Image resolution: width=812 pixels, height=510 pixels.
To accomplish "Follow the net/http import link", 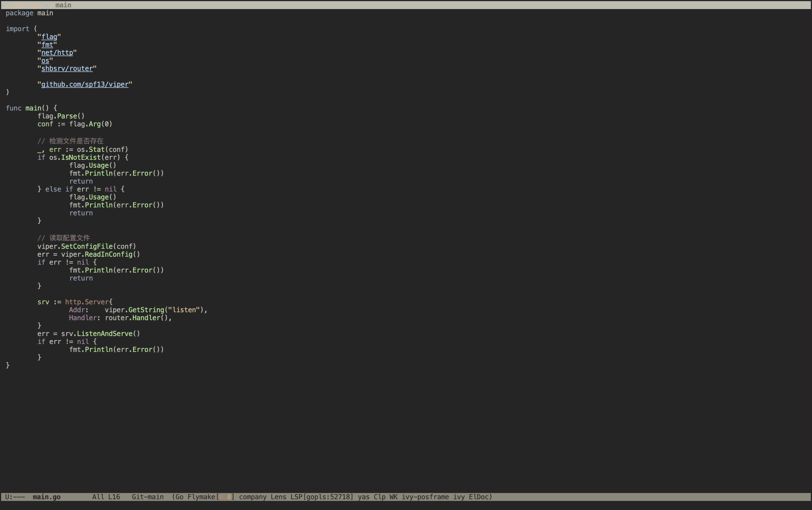I will (x=57, y=53).
